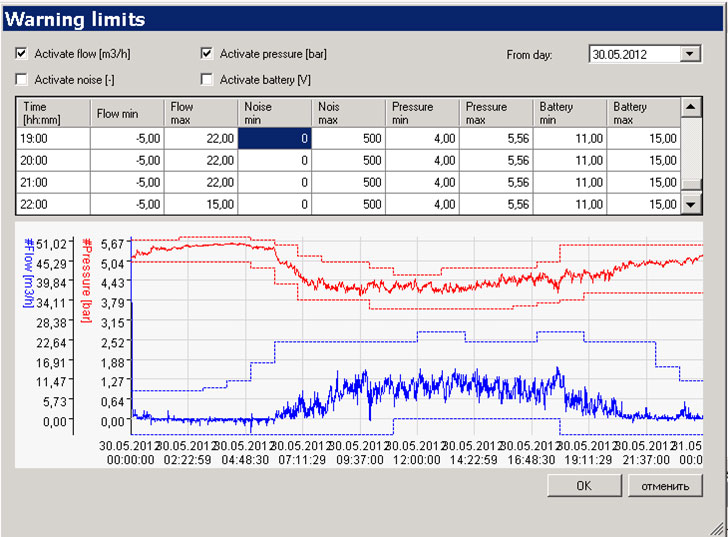Click the Flow min column header
The image size is (728, 537).
tap(127, 113)
